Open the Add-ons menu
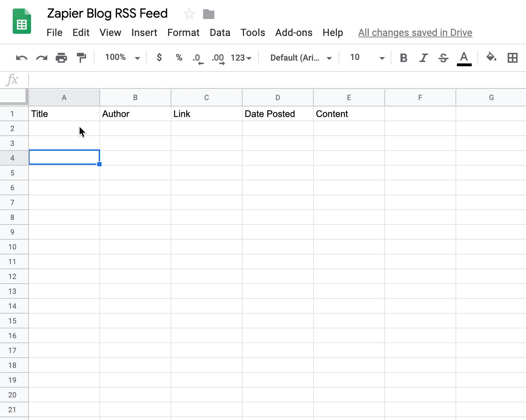The width and height of the screenshot is (526, 420). pyautogui.click(x=294, y=33)
